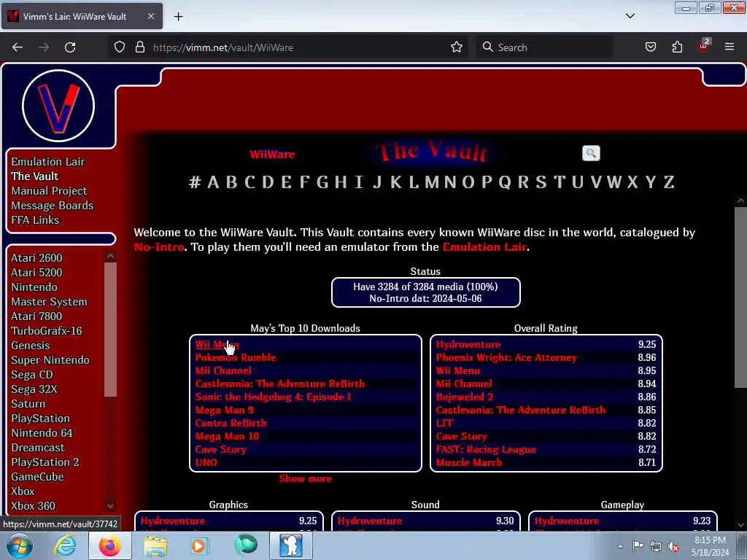Open the tracking protection shield icon
Viewport: 747px width, 560px height.
coord(120,47)
